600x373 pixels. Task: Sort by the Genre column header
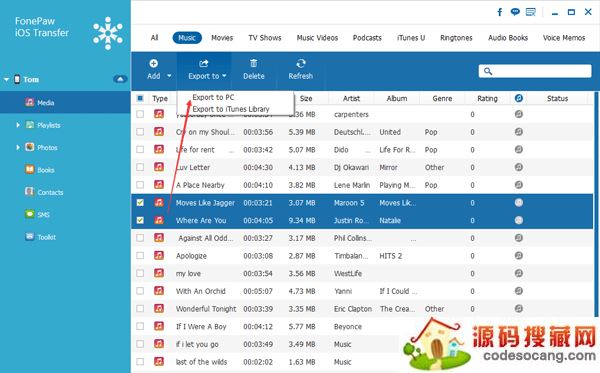tap(442, 98)
